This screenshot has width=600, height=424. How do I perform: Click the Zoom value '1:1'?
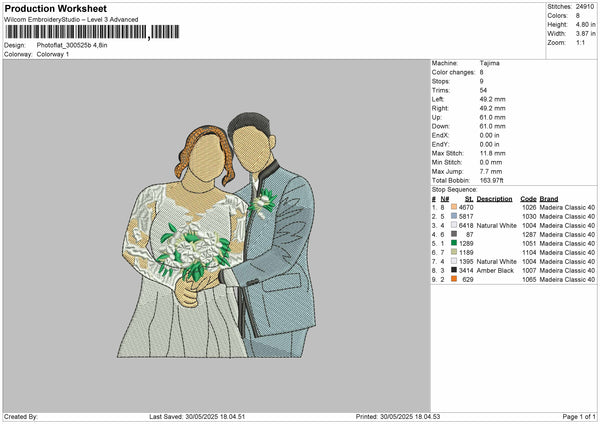point(580,42)
